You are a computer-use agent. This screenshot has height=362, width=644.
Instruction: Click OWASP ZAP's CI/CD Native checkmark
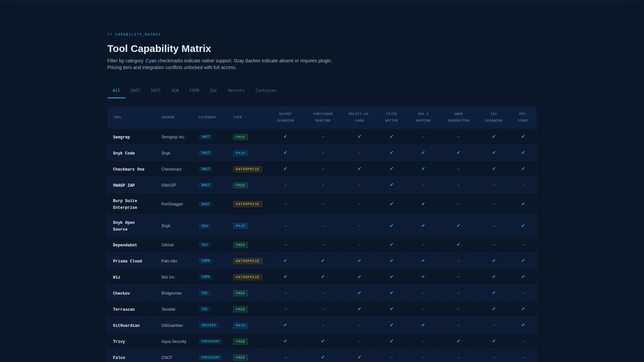tap(392, 185)
